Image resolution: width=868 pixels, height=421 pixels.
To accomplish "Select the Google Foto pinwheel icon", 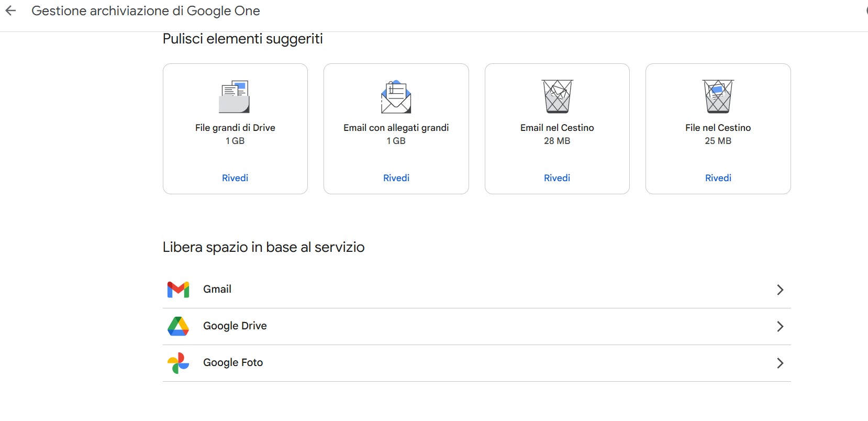I will coord(177,362).
